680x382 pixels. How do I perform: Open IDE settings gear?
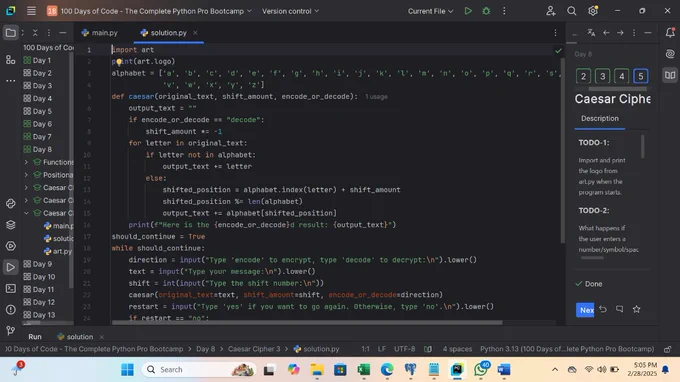coord(593,11)
